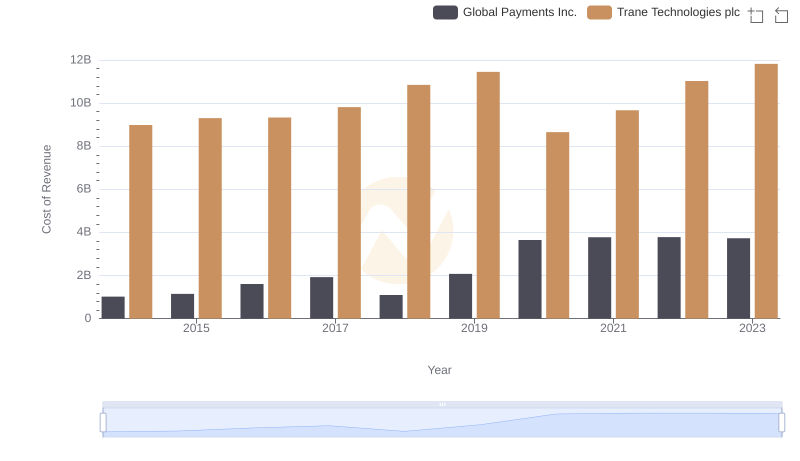Click the 10B y-axis label

pos(81,103)
